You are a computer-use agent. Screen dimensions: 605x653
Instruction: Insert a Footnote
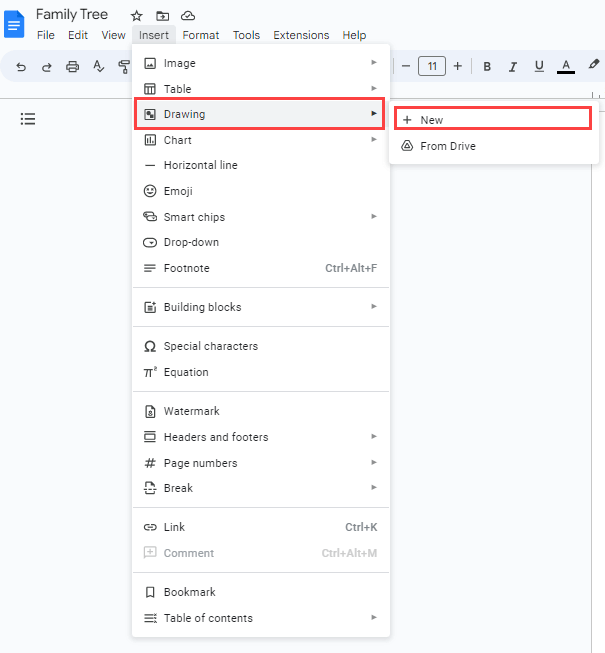click(x=261, y=268)
